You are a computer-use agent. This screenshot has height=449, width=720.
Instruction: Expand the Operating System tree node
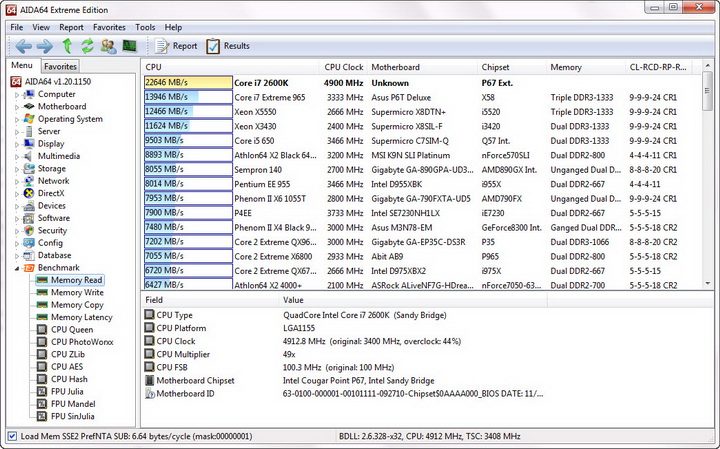[x=17, y=119]
